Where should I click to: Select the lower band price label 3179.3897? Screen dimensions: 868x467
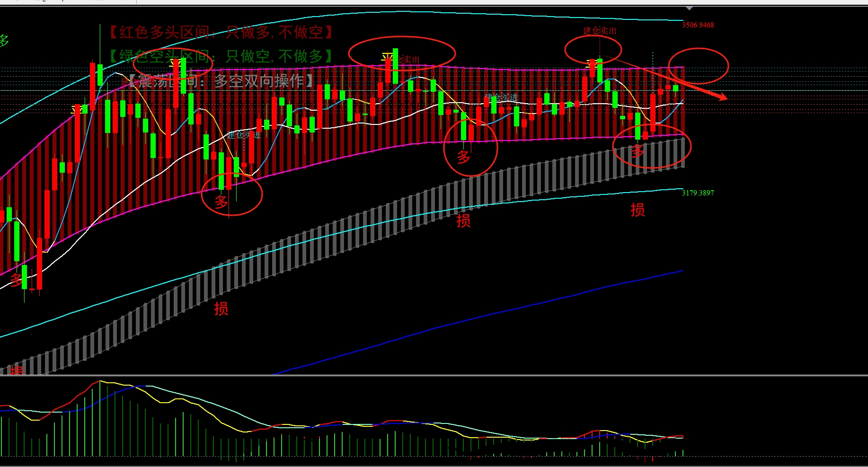(x=698, y=193)
